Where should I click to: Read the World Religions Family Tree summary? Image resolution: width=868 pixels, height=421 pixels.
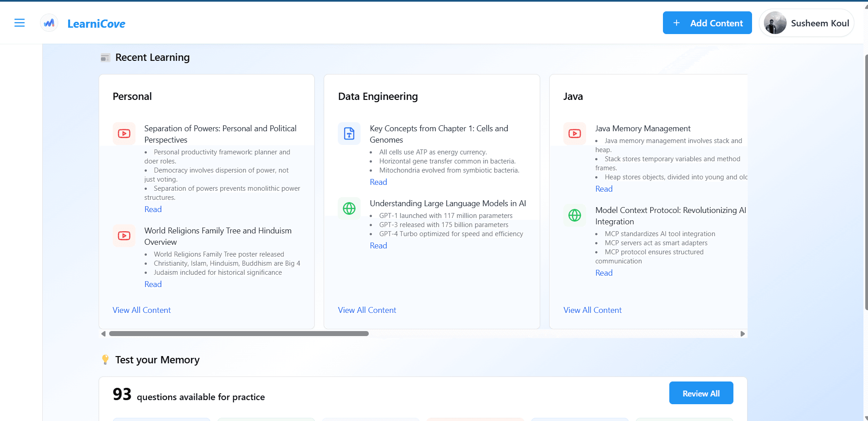click(153, 284)
